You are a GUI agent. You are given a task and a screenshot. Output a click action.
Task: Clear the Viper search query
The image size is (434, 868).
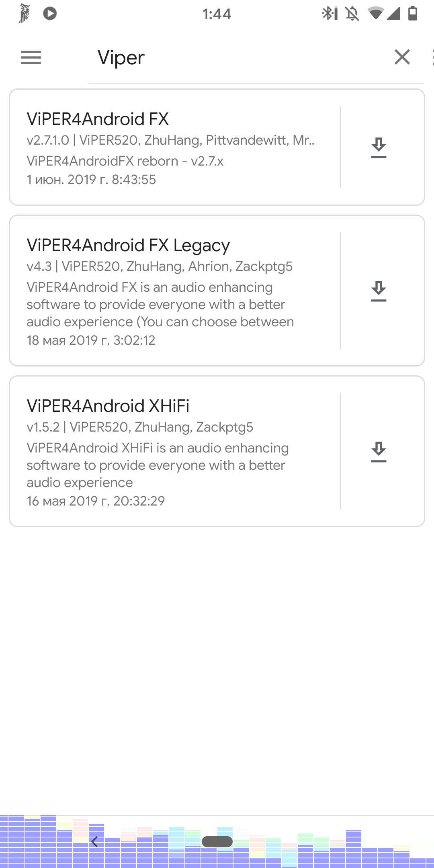(x=402, y=57)
